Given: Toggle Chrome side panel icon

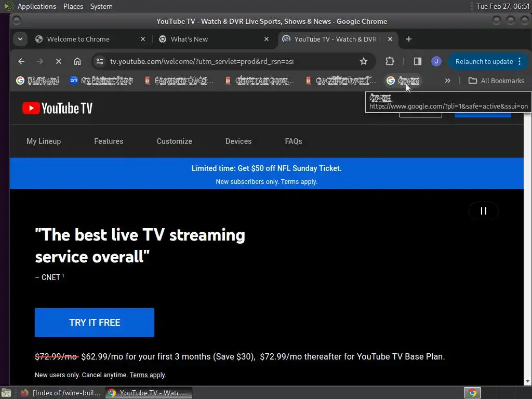Looking at the screenshot, I should point(418,61).
